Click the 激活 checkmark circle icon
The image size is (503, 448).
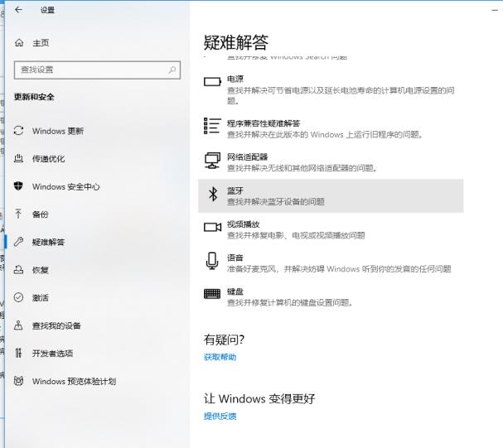[18, 297]
